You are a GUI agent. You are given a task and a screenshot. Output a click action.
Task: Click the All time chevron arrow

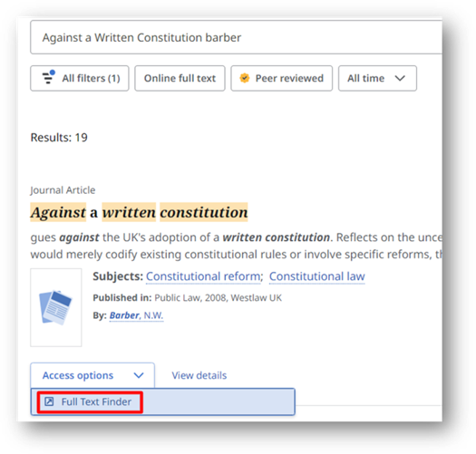400,78
